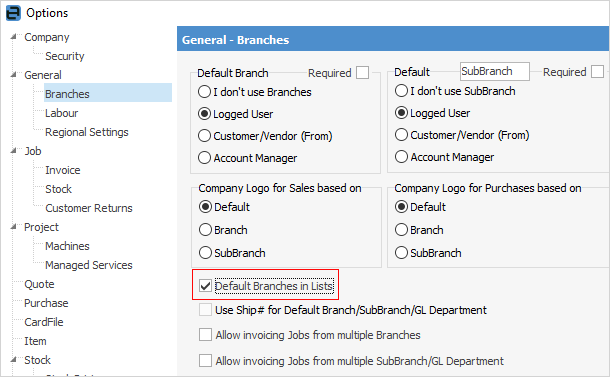Click the SubBranch label input field

pyautogui.click(x=494, y=72)
